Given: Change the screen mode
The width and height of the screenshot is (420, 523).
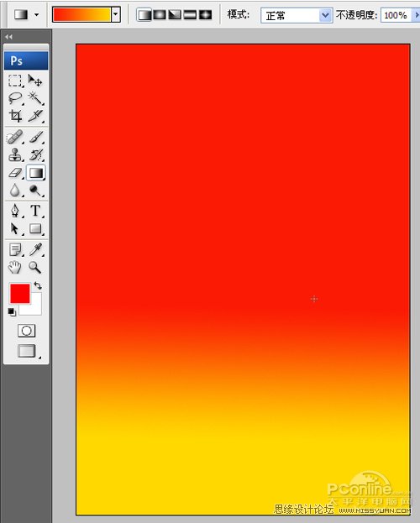Looking at the screenshot, I should coord(27,351).
